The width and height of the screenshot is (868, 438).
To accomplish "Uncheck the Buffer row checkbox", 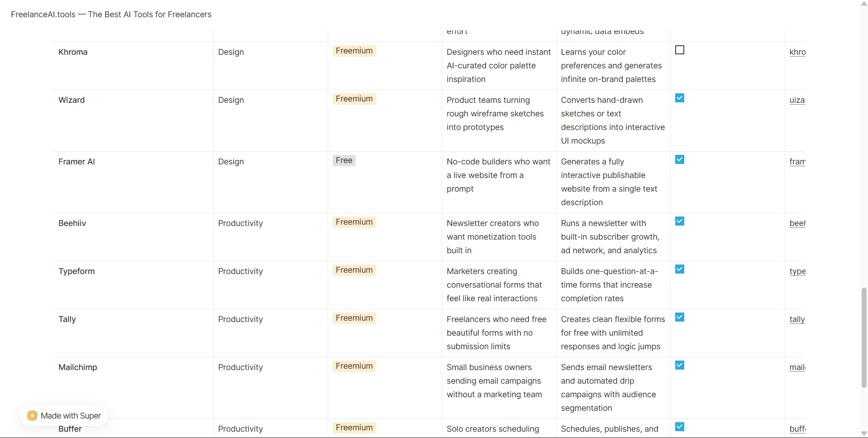I will click(x=680, y=426).
